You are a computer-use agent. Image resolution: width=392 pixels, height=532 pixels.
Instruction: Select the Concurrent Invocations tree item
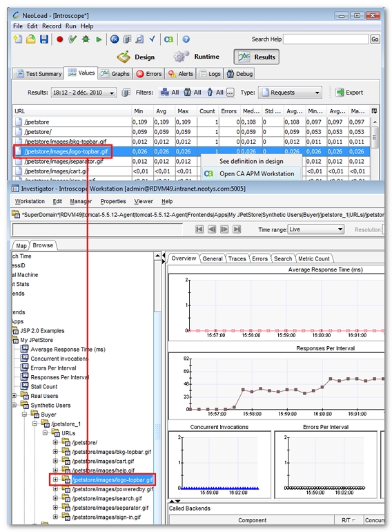(59, 359)
